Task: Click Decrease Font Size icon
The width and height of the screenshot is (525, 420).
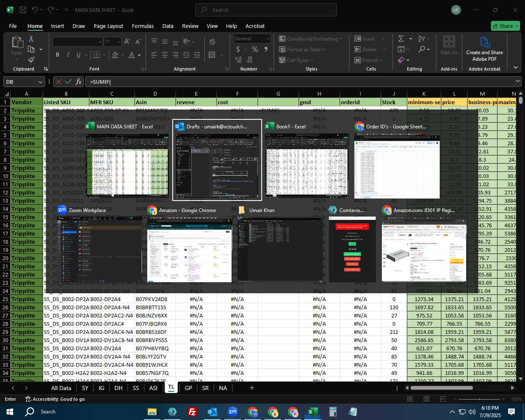Action: [138, 41]
